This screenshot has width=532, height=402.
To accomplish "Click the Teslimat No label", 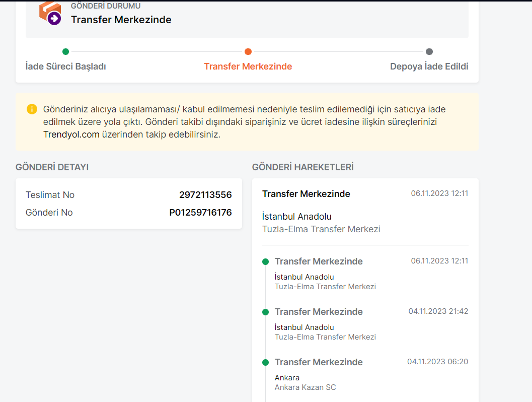I will click(50, 195).
